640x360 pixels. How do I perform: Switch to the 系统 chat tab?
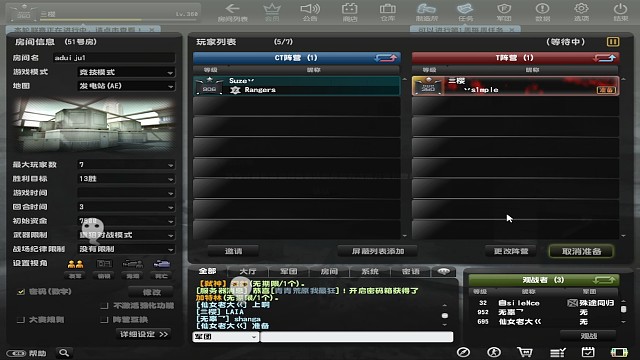[x=370, y=271]
